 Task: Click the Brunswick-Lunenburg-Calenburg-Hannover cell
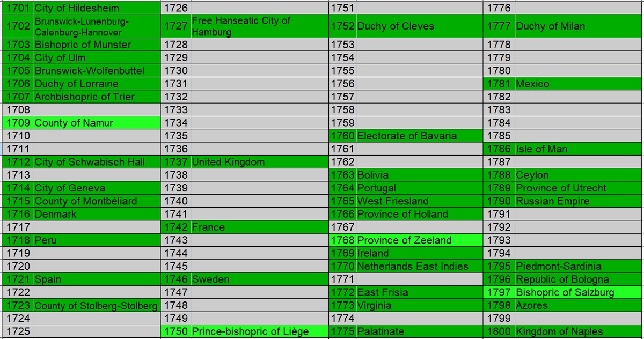point(97,26)
